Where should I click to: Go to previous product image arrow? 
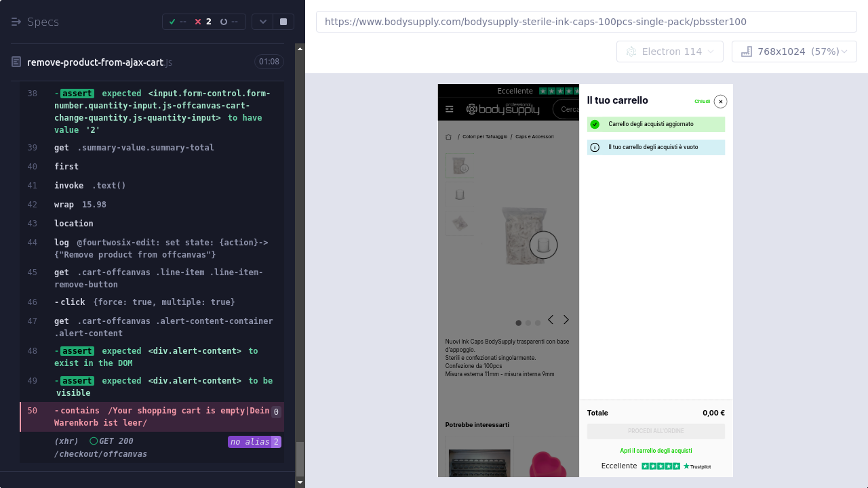point(551,320)
